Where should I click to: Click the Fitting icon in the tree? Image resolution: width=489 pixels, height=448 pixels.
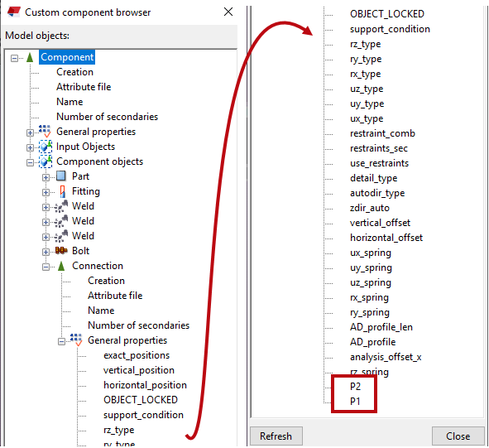62,191
